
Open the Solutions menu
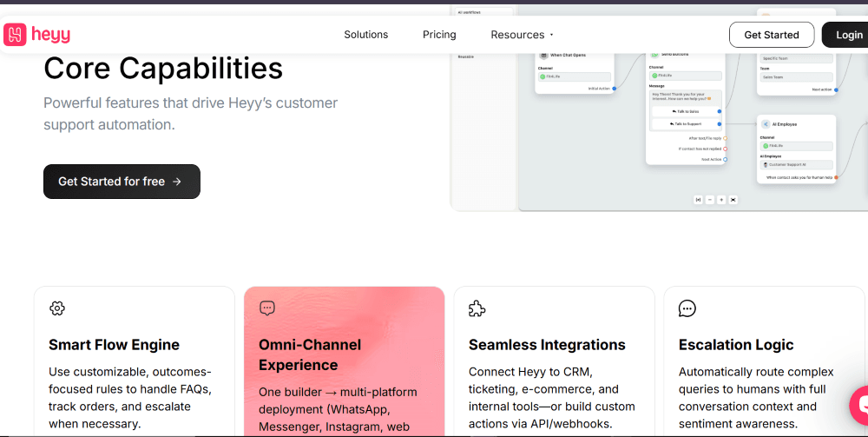[x=366, y=35]
